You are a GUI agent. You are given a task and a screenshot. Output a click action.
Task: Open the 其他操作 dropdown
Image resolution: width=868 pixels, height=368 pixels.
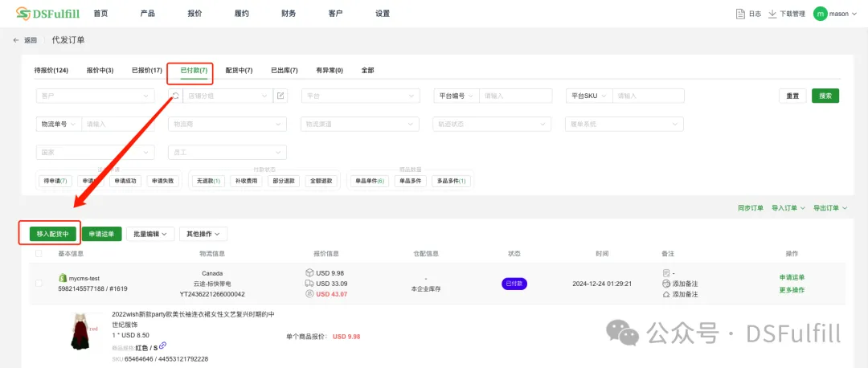203,234
